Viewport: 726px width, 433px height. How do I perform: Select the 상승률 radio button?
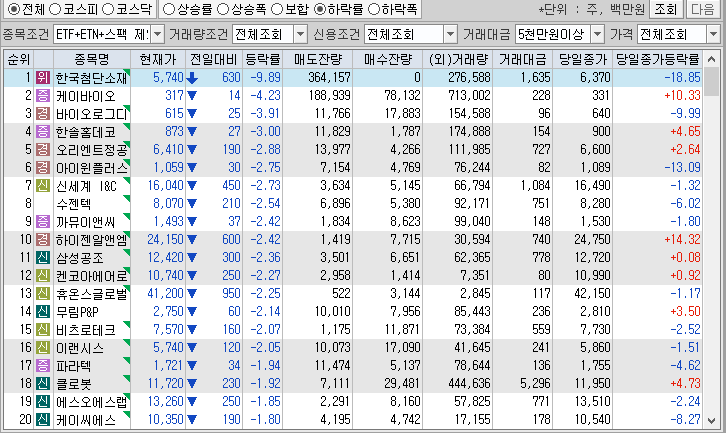coord(169,9)
